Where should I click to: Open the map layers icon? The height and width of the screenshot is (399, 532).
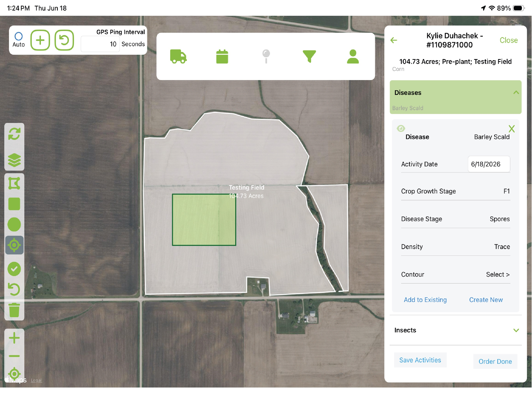[14, 160]
